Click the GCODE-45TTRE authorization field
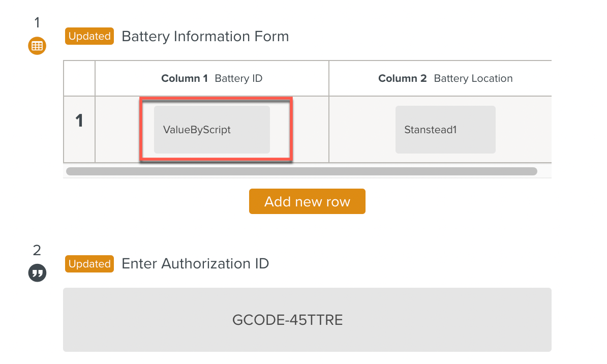607x364 pixels. coord(307,320)
